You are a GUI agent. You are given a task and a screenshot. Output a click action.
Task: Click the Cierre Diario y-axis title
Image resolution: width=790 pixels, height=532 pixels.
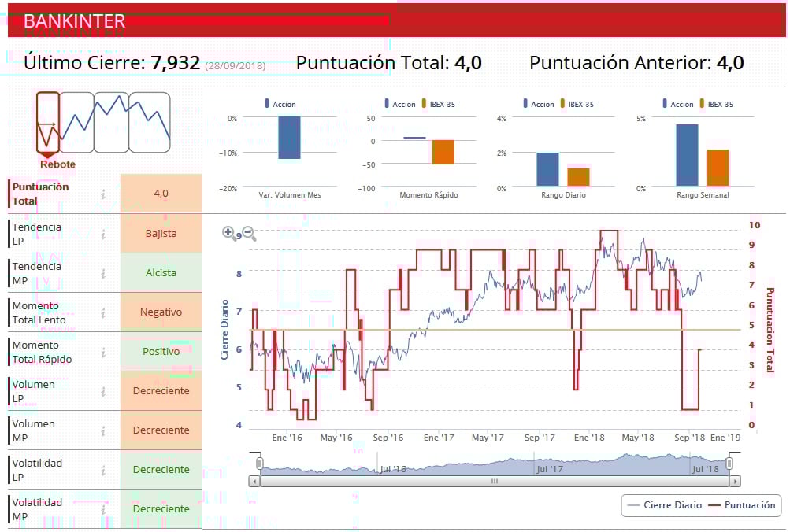(224, 330)
